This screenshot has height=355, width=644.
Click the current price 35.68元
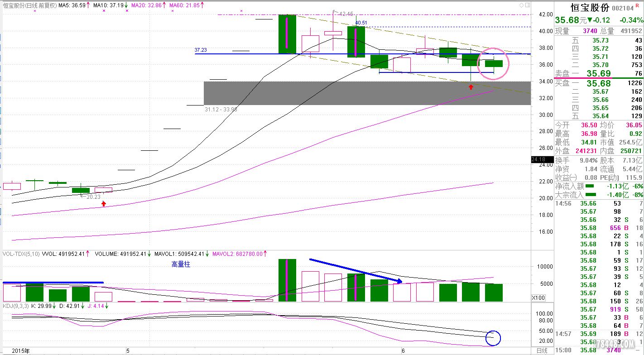coord(572,20)
